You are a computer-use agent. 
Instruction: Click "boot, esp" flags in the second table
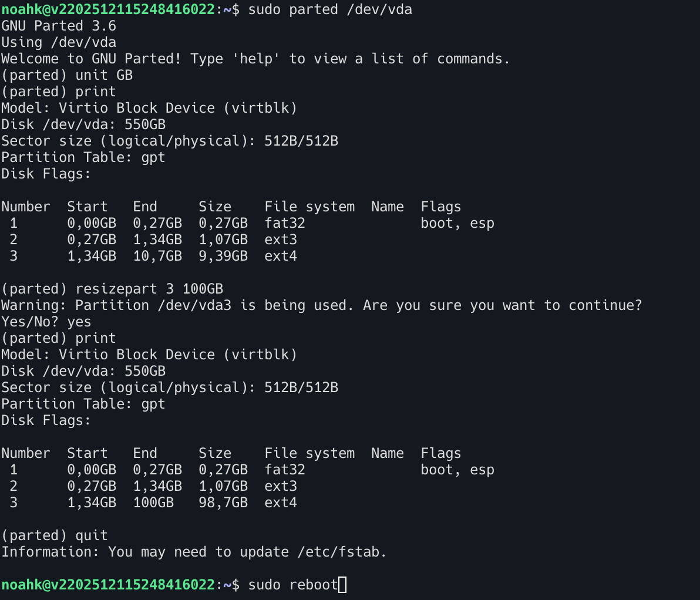pyautogui.click(x=457, y=470)
